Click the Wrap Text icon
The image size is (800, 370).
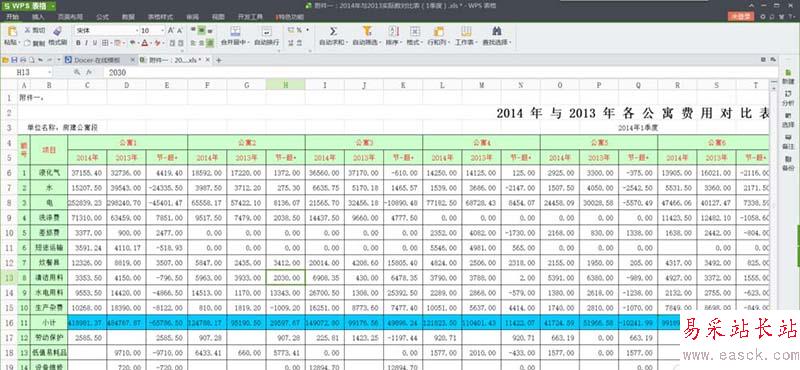(266, 31)
